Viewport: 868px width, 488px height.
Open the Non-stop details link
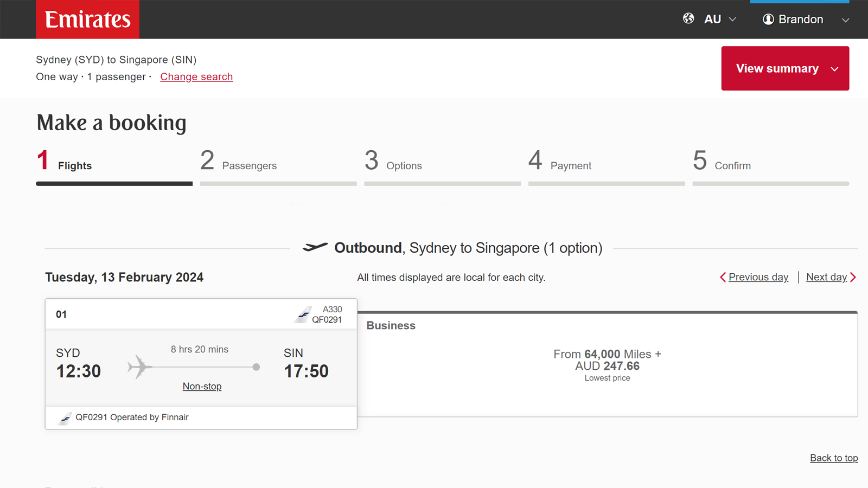pos(202,387)
